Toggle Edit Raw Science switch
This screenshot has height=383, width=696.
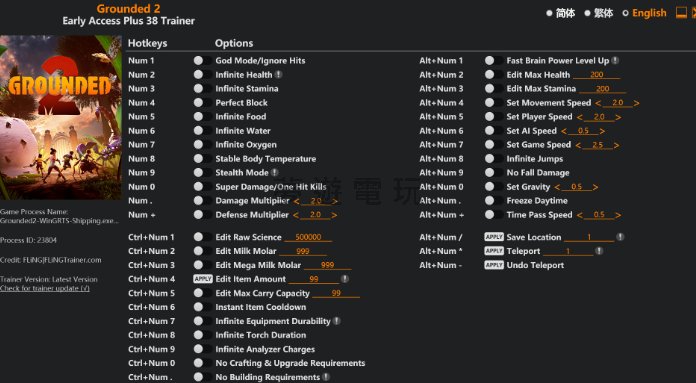tap(202, 237)
